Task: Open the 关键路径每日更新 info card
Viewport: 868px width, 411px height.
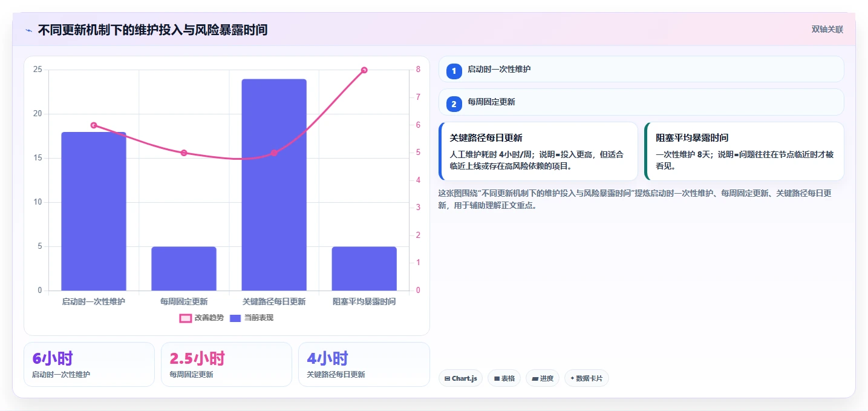Action: pyautogui.click(x=538, y=151)
